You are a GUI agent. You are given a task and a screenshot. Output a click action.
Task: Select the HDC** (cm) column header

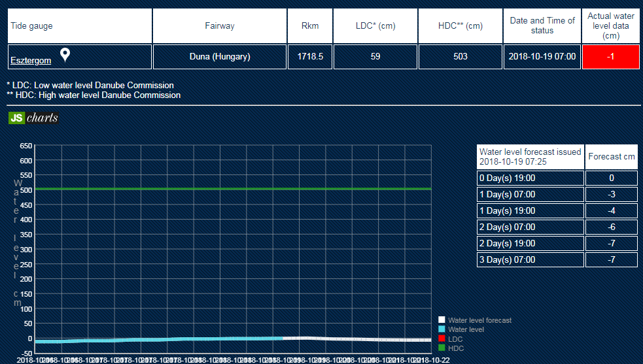(x=460, y=26)
